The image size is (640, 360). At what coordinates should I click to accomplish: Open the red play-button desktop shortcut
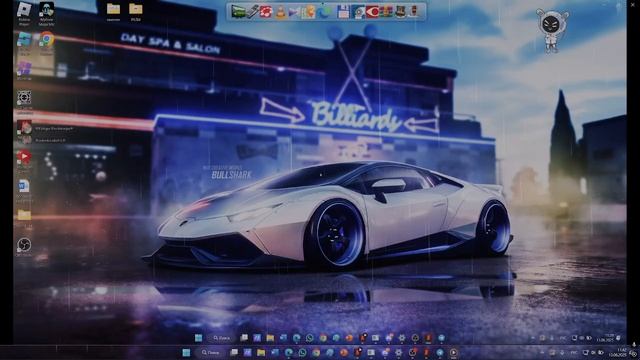(x=24, y=157)
